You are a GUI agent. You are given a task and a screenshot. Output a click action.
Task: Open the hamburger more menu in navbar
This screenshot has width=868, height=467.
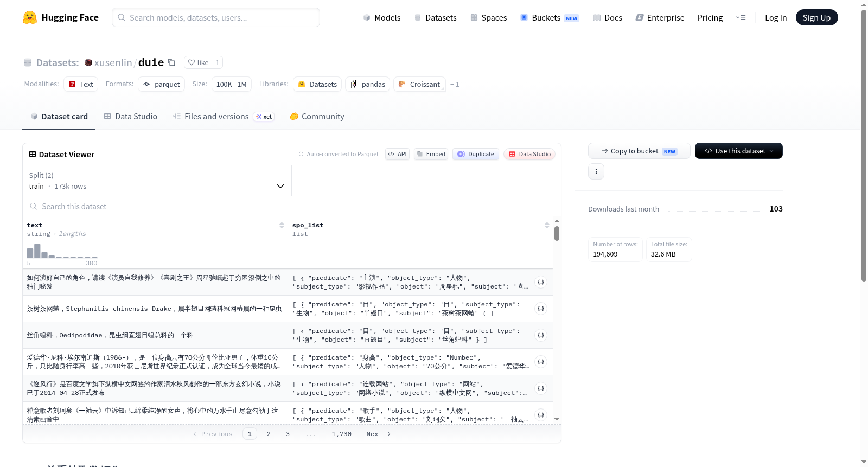741,17
